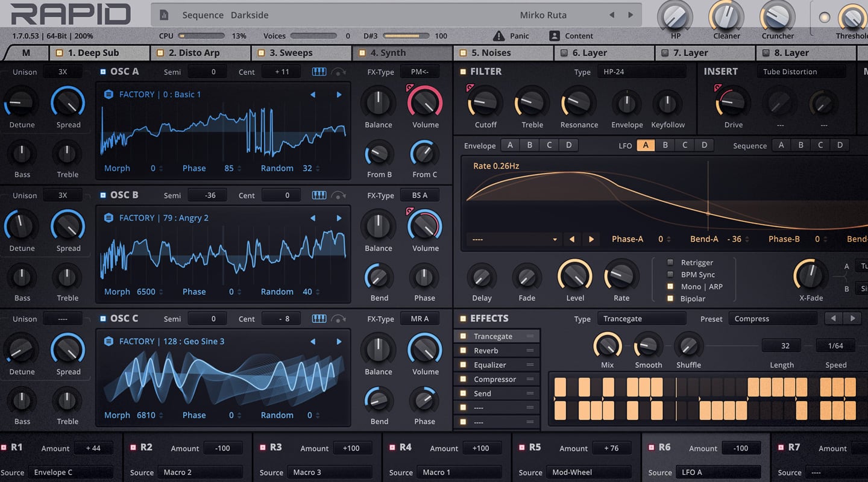Click OSC A keyboard tracking icon
868x482 pixels.
pyautogui.click(x=319, y=72)
